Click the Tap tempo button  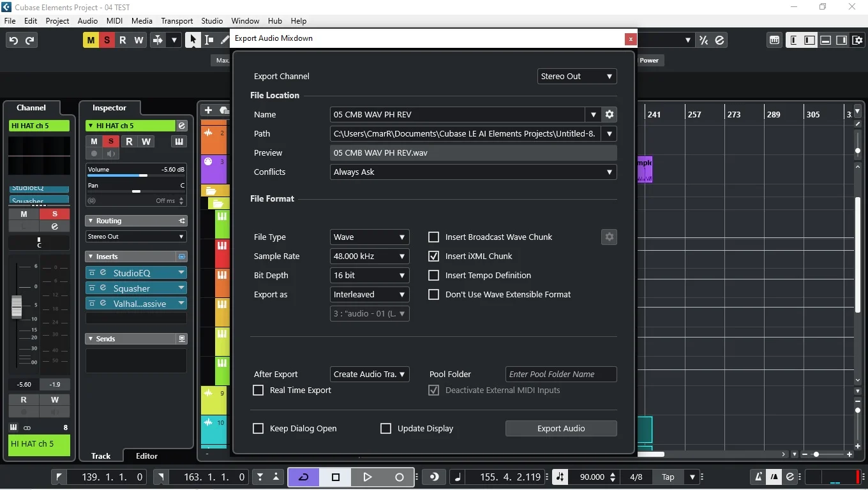(x=668, y=477)
